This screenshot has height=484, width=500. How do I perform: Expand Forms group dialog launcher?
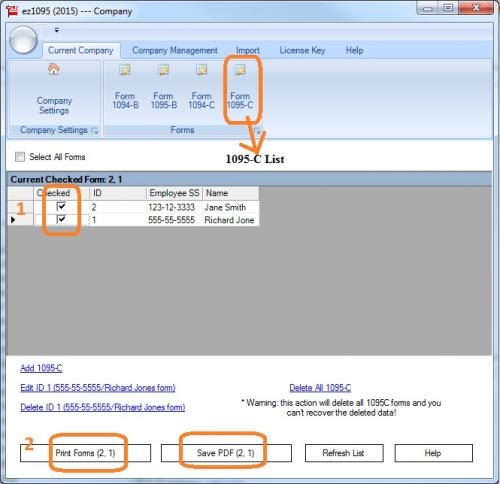point(257,131)
